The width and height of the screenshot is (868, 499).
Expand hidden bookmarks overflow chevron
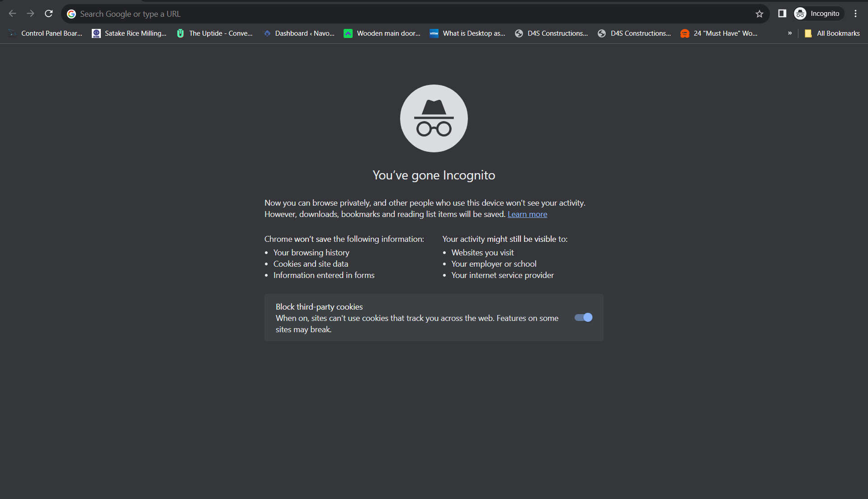tap(790, 33)
